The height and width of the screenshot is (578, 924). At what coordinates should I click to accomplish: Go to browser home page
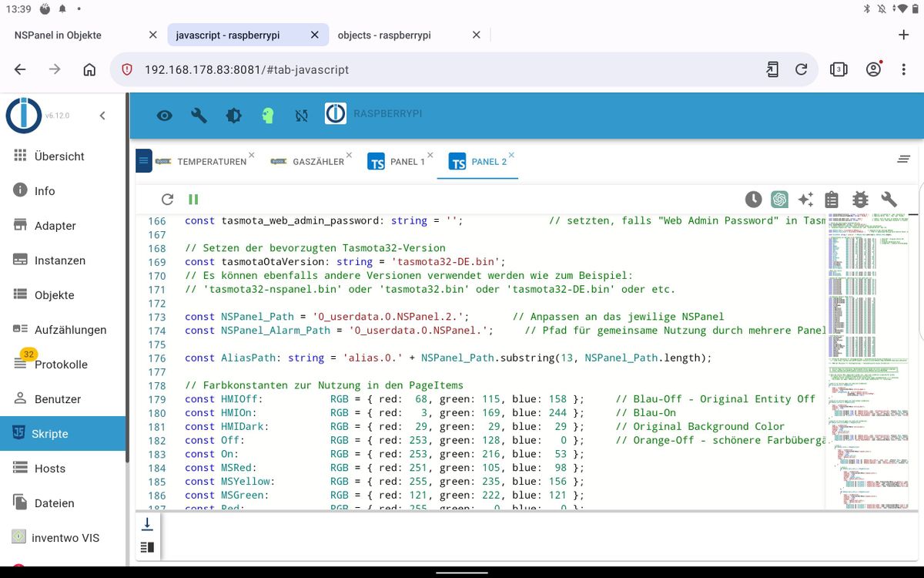(x=89, y=69)
